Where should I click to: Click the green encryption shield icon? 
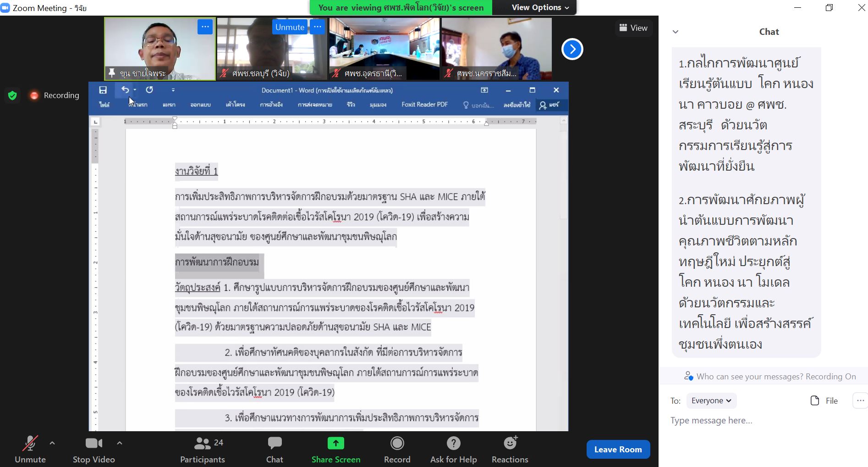point(12,95)
